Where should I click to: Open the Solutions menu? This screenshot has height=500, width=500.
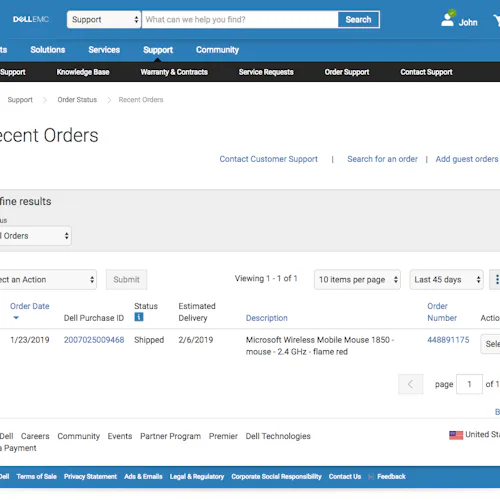coord(48,50)
